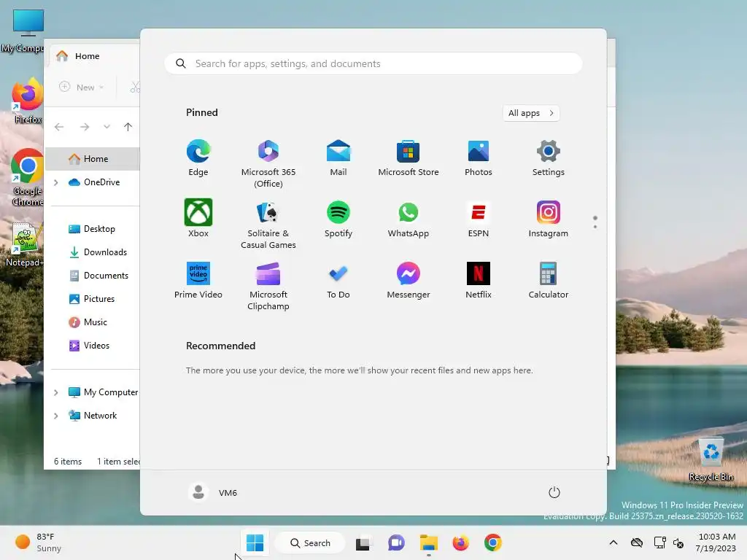Select the My Computer desktop icon

point(24,31)
